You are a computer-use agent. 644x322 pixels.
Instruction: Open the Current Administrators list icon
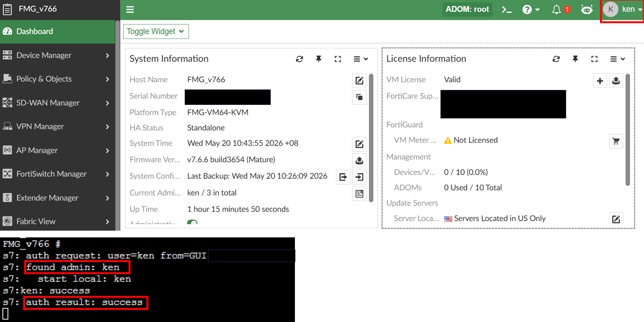pyautogui.click(x=359, y=193)
